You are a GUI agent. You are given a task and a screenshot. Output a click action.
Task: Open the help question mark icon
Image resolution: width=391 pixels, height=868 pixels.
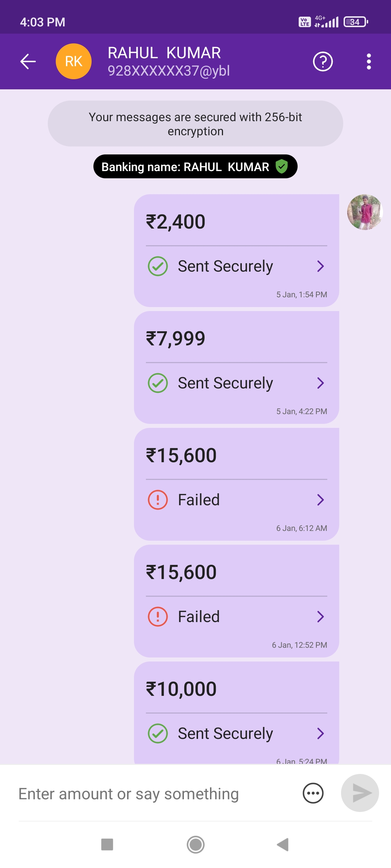click(x=323, y=61)
